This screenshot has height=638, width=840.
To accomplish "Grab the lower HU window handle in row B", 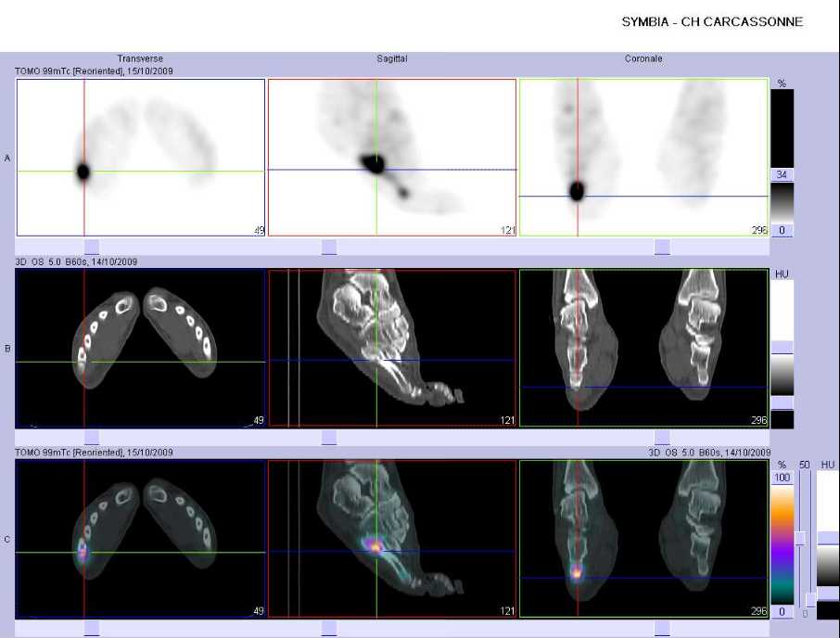I will coord(783,403).
